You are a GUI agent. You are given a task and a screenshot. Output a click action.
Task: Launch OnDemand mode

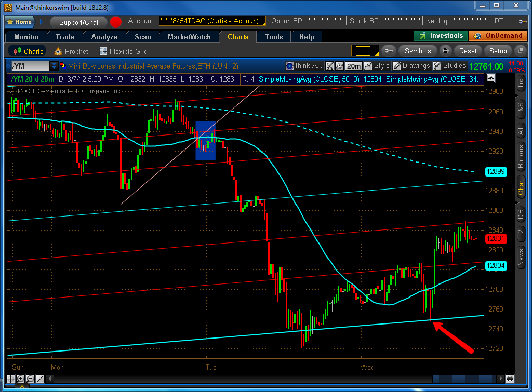click(498, 36)
